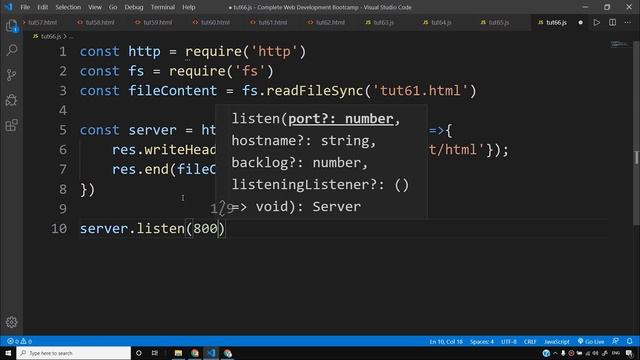The width and height of the screenshot is (640, 360).
Task: Switch to the tut57.html tab
Action: (42, 22)
